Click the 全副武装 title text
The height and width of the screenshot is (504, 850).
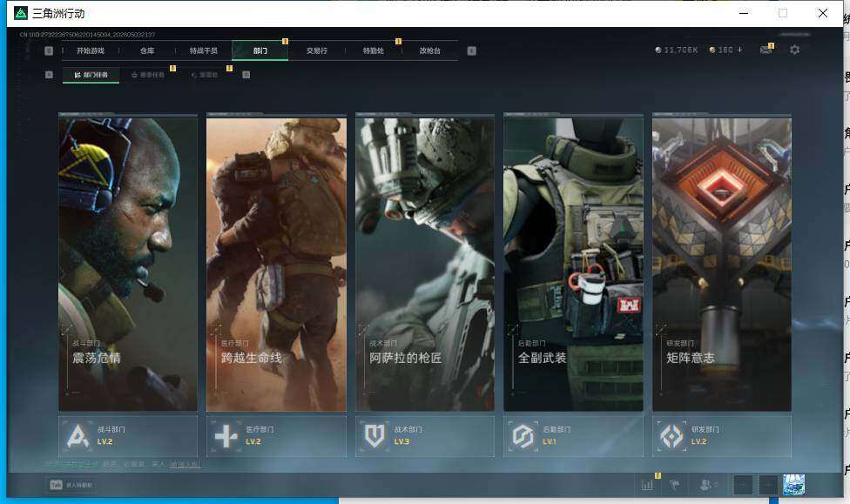542,358
